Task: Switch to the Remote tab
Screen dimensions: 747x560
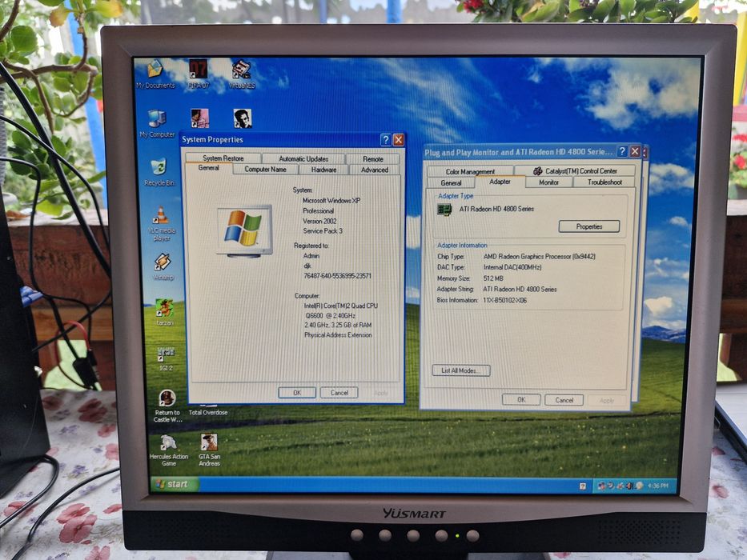Action: click(x=372, y=159)
